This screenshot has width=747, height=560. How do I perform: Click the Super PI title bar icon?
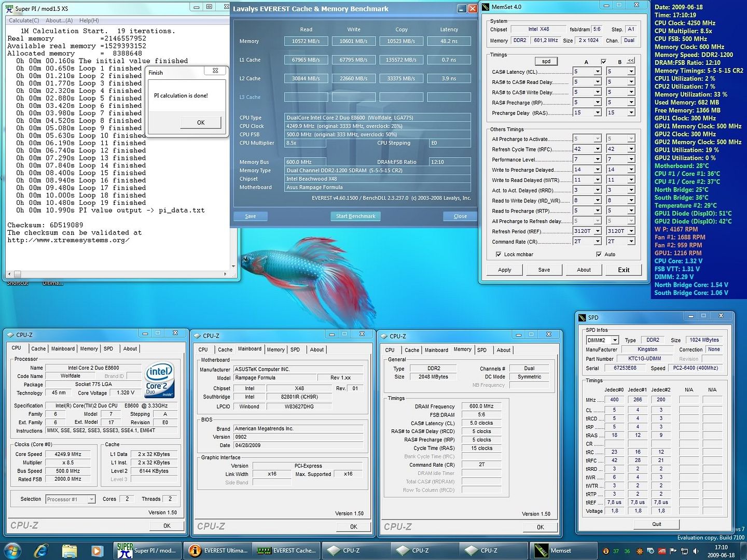coord(9,8)
